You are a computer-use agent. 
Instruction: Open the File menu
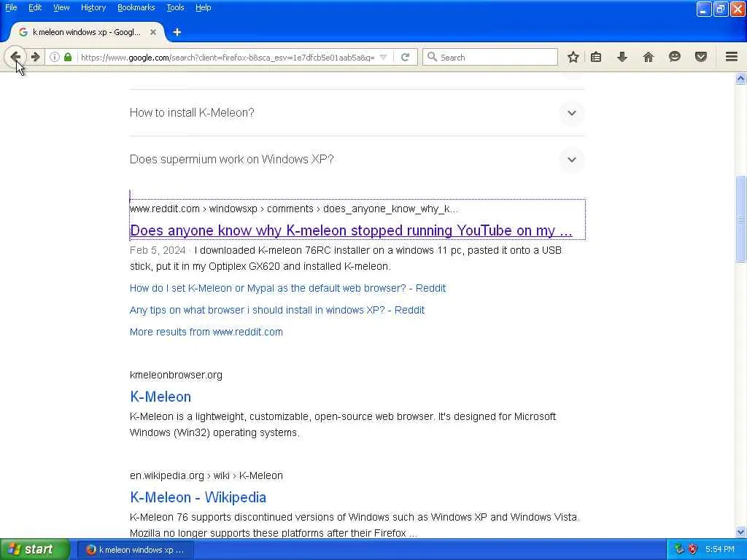(x=11, y=7)
